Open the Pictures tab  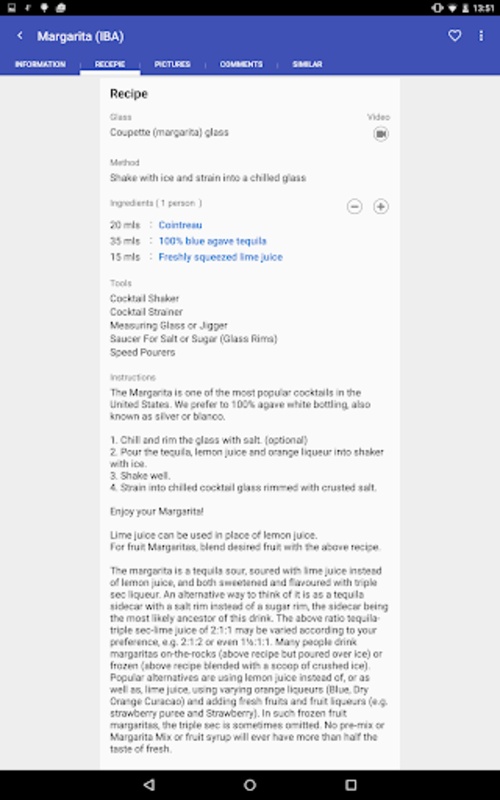point(172,64)
